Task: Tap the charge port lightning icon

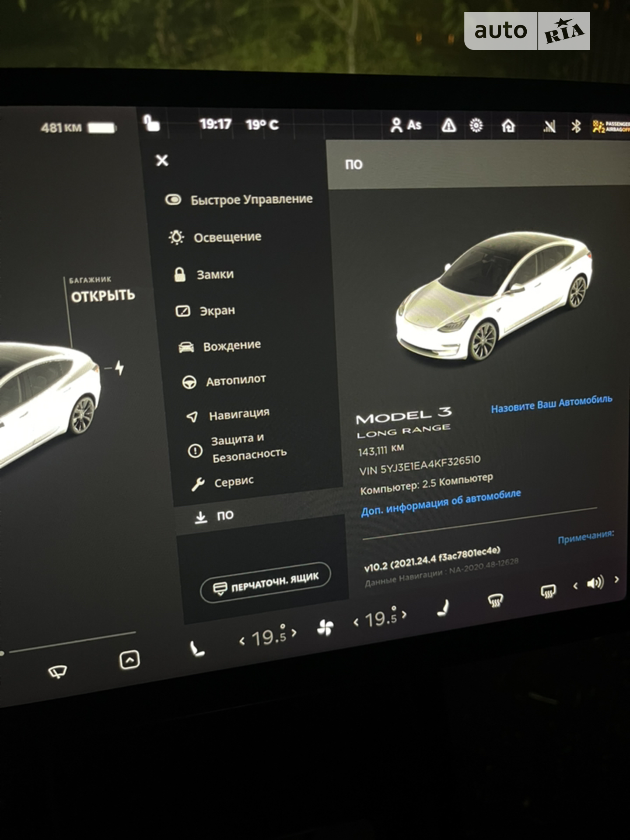Action: [x=119, y=368]
